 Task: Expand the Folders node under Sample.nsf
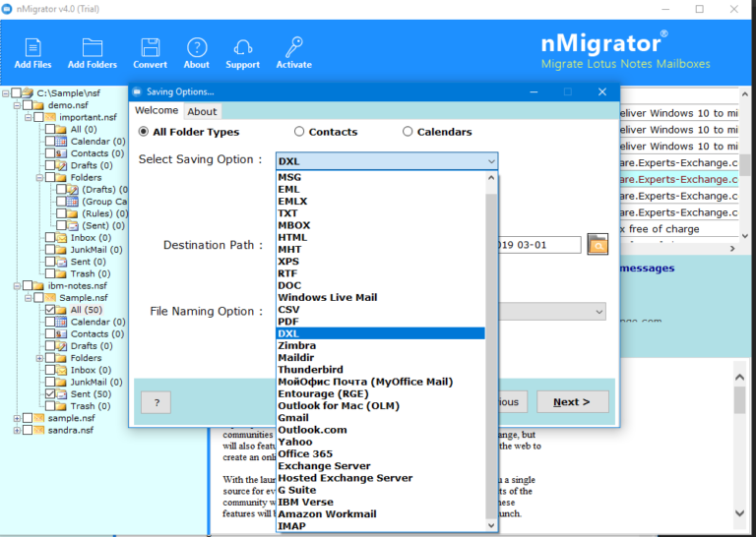click(x=39, y=358)
